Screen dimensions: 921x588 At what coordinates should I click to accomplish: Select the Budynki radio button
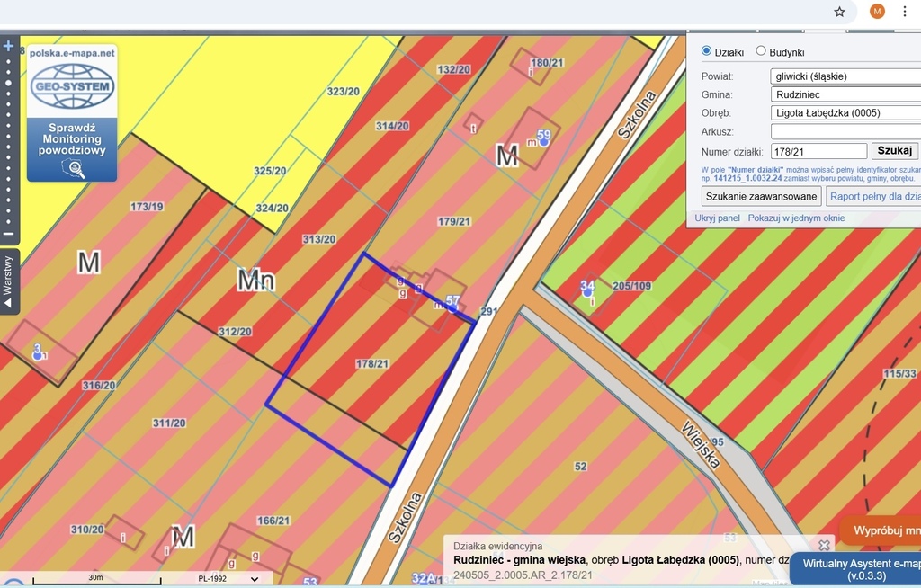(761, 51)
